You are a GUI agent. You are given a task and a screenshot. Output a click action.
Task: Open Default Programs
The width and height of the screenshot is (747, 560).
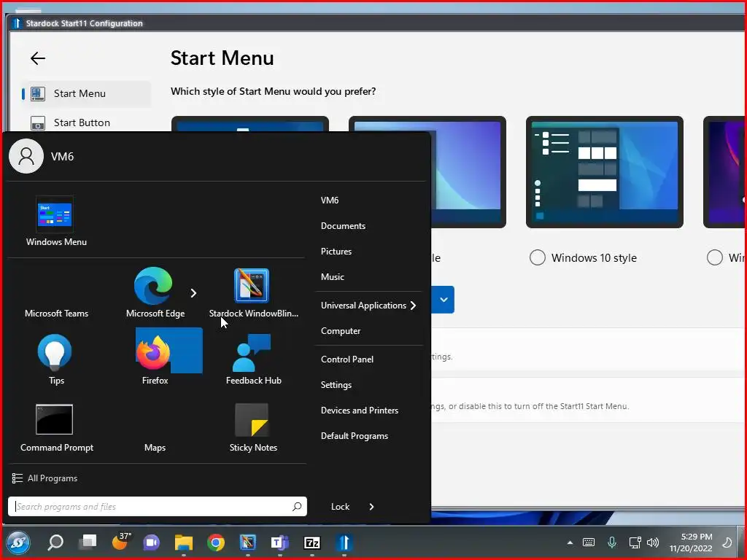click(355, 436)
